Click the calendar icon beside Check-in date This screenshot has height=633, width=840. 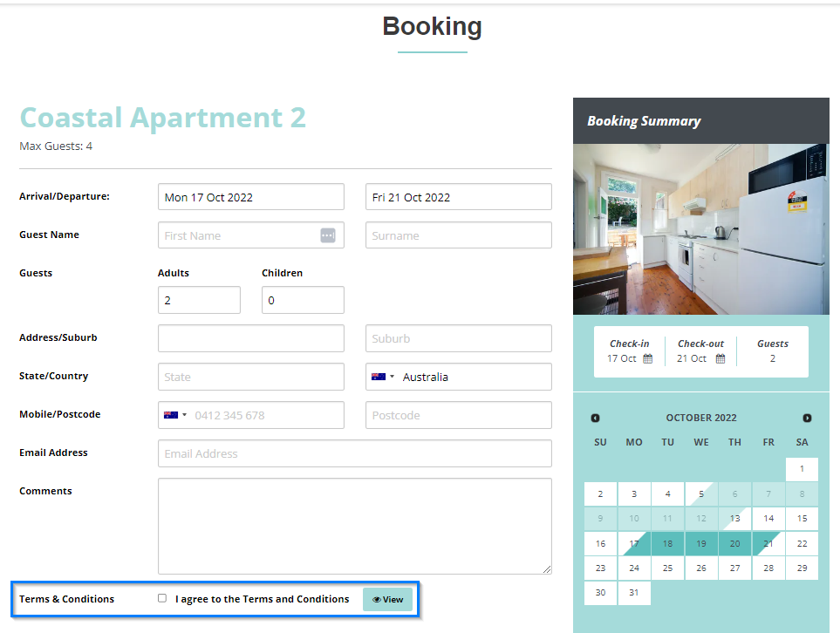(649, 357)
